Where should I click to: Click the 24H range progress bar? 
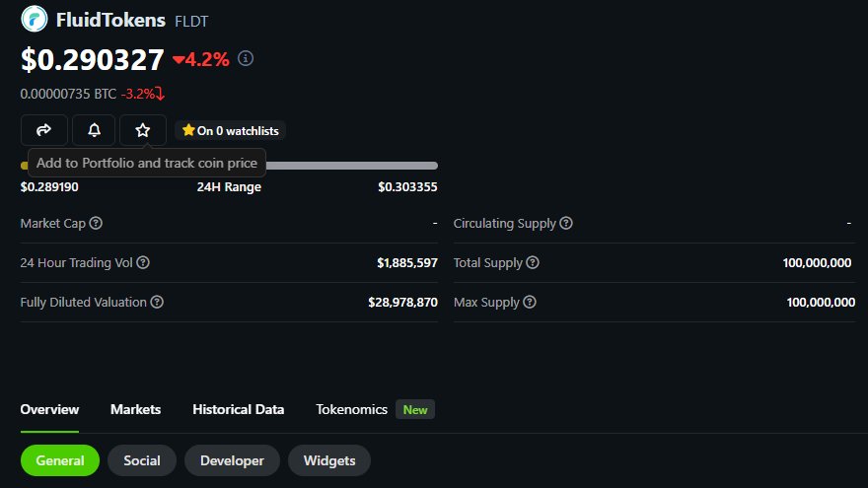click(x=229, y=166)
